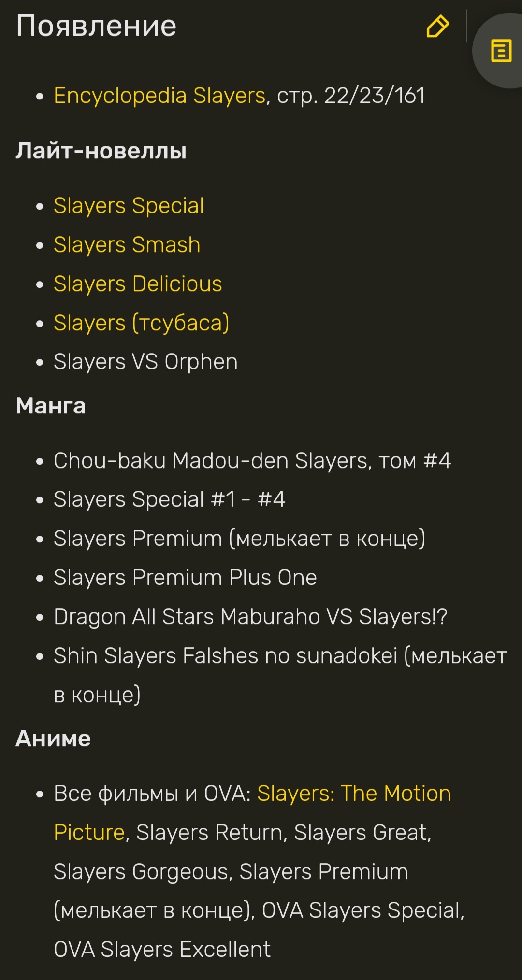Click the Slayers Special #1 - #4 manga entry
Image resolution: width=522 pixels, height=980 pixels.
[169, 499]
